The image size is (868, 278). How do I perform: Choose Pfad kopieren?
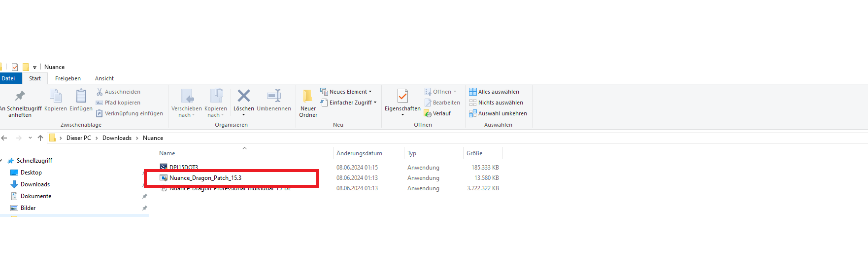tap(118, 103)
